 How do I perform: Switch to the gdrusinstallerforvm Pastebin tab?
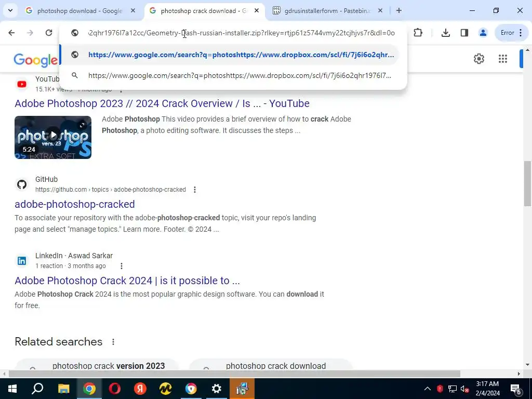point(327,11)
